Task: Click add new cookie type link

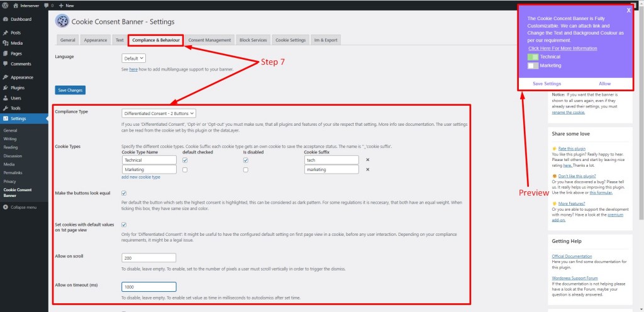Action: [141, 177]
